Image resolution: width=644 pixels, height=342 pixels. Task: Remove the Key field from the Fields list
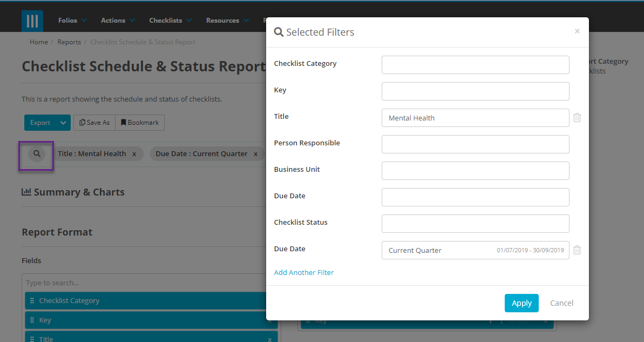(x=269, y=320)
